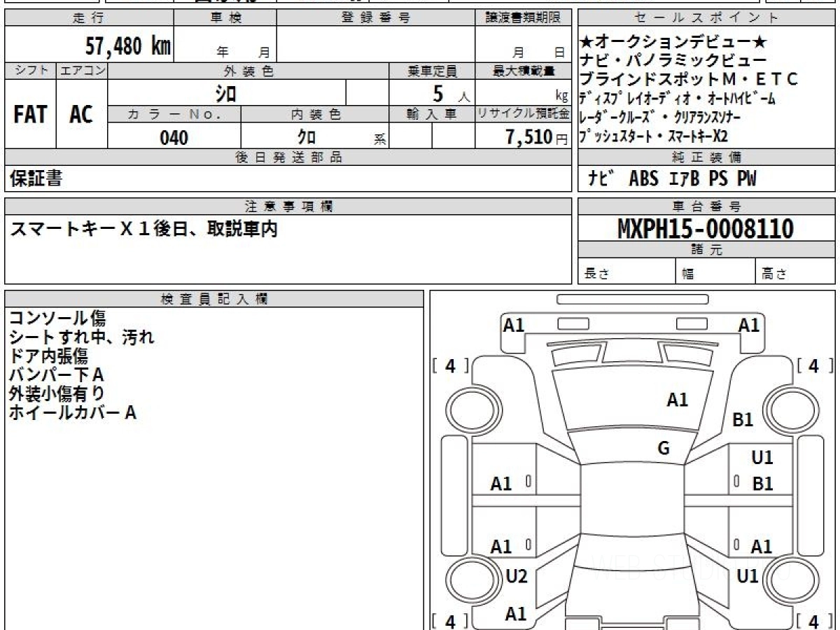
Task: Click the ホイールカバーA note line
Action: (x=72, y=413)
